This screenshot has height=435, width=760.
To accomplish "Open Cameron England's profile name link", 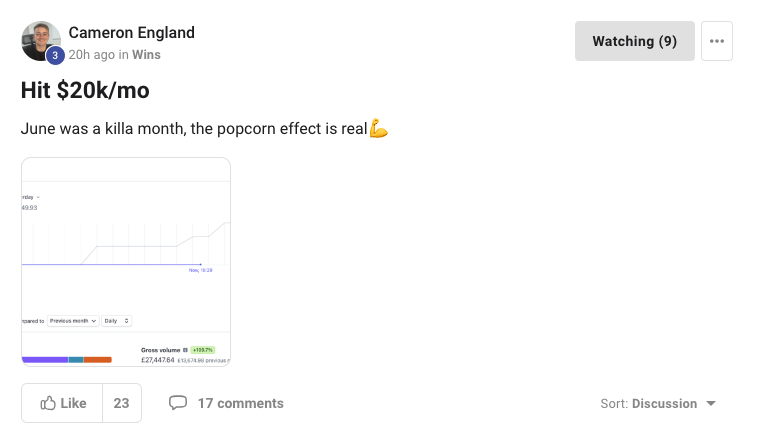I will pos(131,32).
